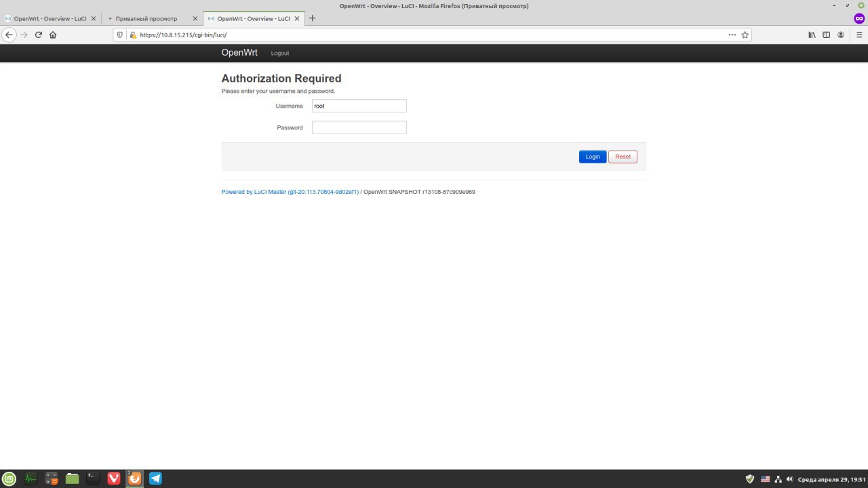
Task: Click the Logout menu item
Action: tap(280, 53)
